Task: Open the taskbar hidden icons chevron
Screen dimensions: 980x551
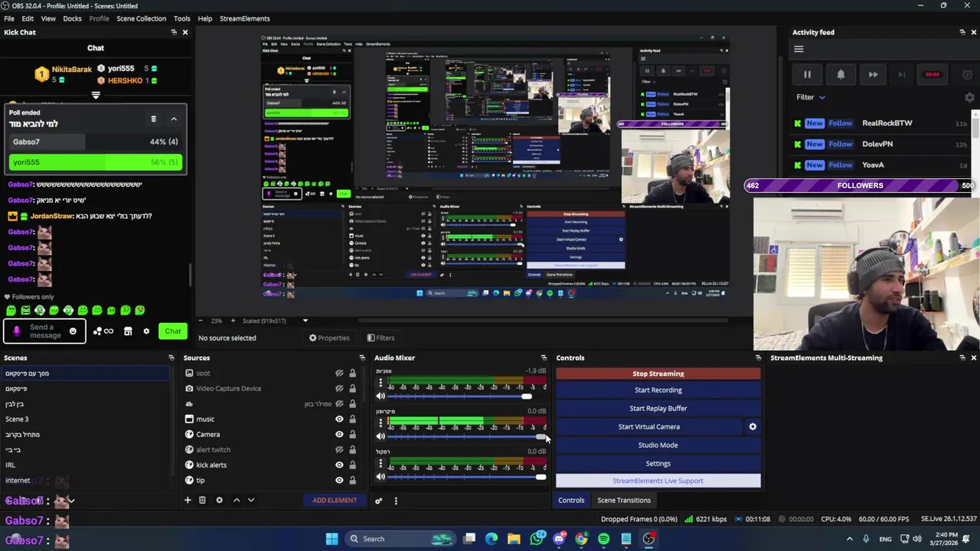Action: pyautogui.click(x=849, y=539)
